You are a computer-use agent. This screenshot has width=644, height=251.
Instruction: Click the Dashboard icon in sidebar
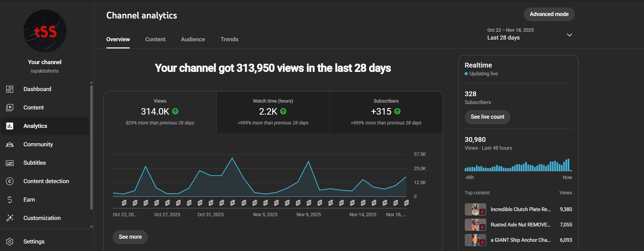(x=10, y=89)
